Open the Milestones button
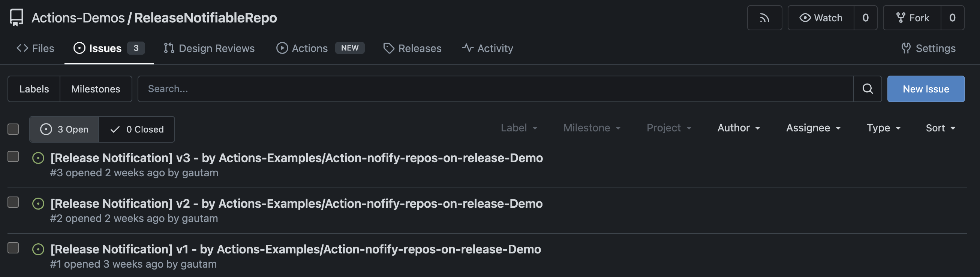The width and height of the screenshot is (980, 277). pyautogui.click(x=96, y=89)
